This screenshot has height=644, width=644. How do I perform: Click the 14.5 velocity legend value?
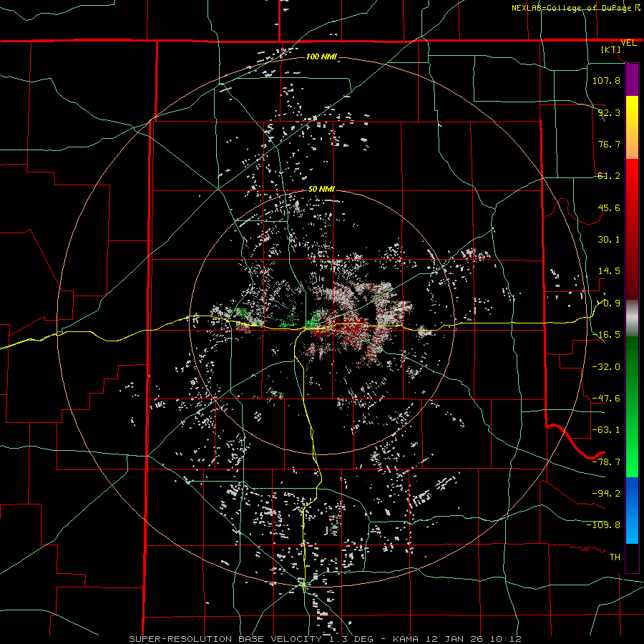click(609, 271)
